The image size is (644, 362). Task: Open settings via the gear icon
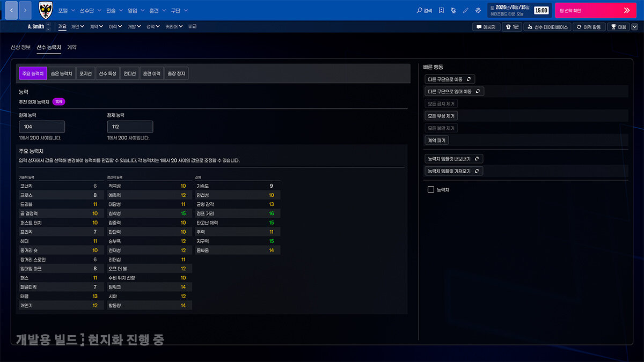(478, 10)
